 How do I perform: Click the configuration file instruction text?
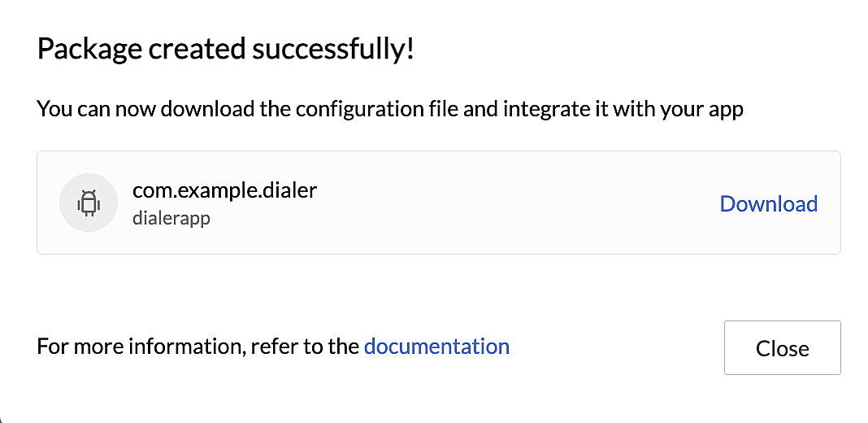point(390,109)
